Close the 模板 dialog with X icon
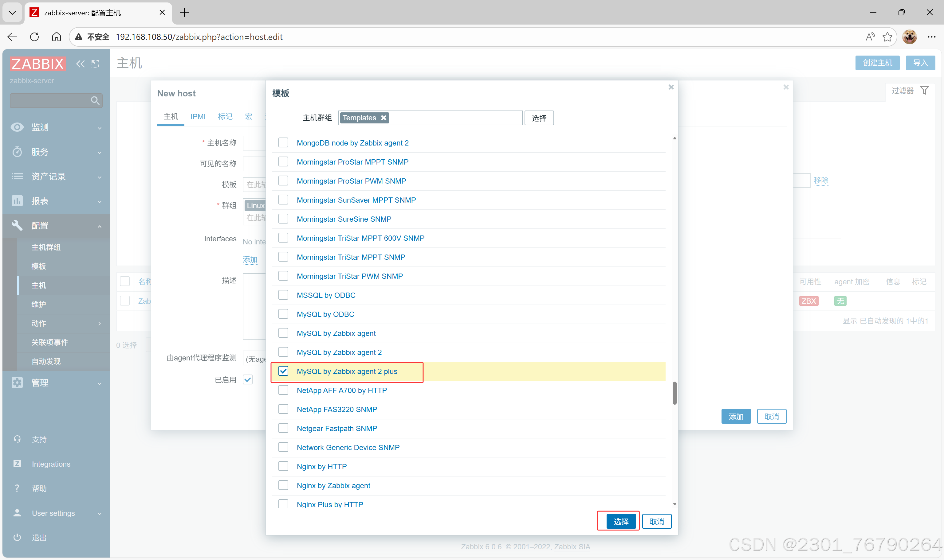Image resolution: width=944 pixels, height=560 pixels. coord(671,87)
